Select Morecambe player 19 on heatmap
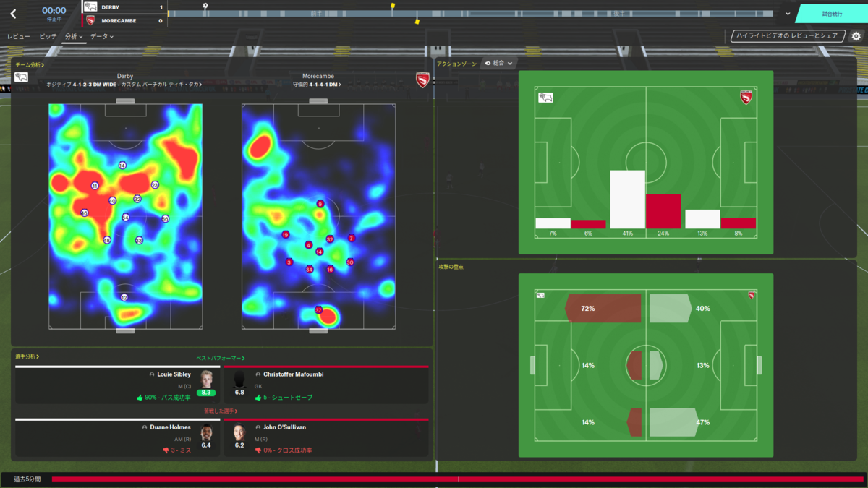This screenshot has width=868, height=488. (286, 234)
